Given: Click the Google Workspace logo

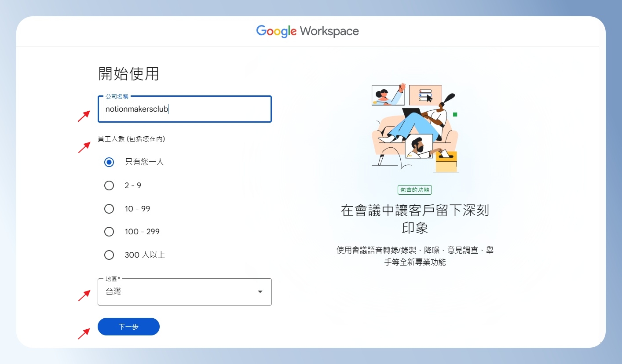Looking at the screenshot, I should click(x=307, y=31).
